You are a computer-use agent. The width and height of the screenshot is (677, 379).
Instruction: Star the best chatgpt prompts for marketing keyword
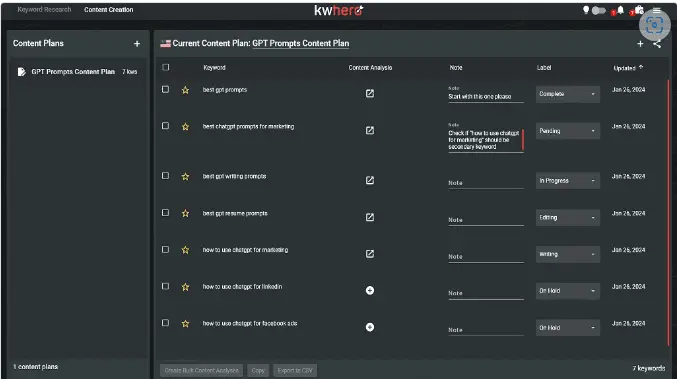pyautogui.click(x=185, y=126)
